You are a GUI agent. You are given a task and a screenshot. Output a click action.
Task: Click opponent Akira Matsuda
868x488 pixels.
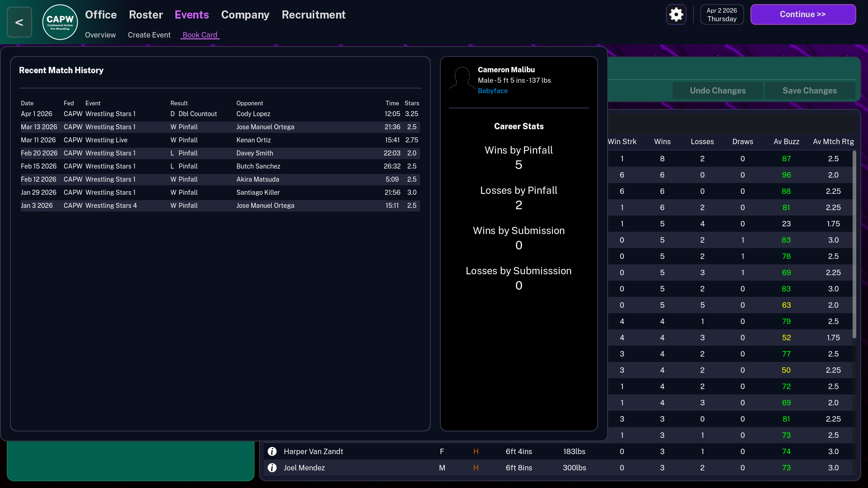[258, 179]
